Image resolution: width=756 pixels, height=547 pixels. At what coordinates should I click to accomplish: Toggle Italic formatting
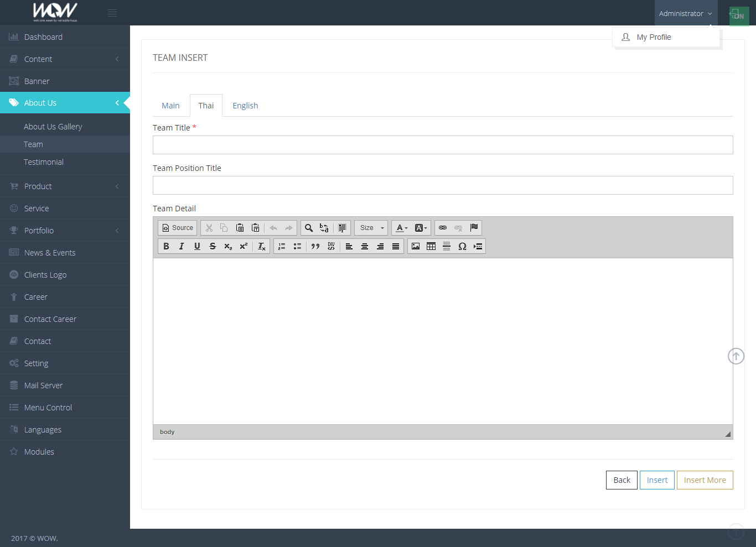pyautogui.click(x=182, y=247)
